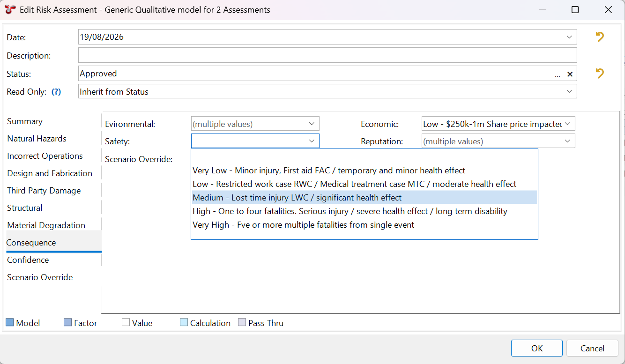Choose Low - Restricted work case option
This screenshot has width=625, height=364.
click(364, 184)
